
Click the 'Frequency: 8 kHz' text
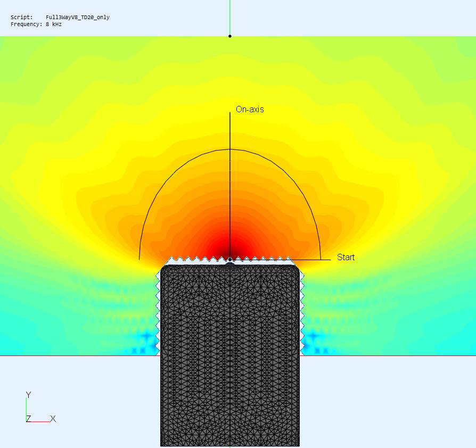click(x=36, y=24)
